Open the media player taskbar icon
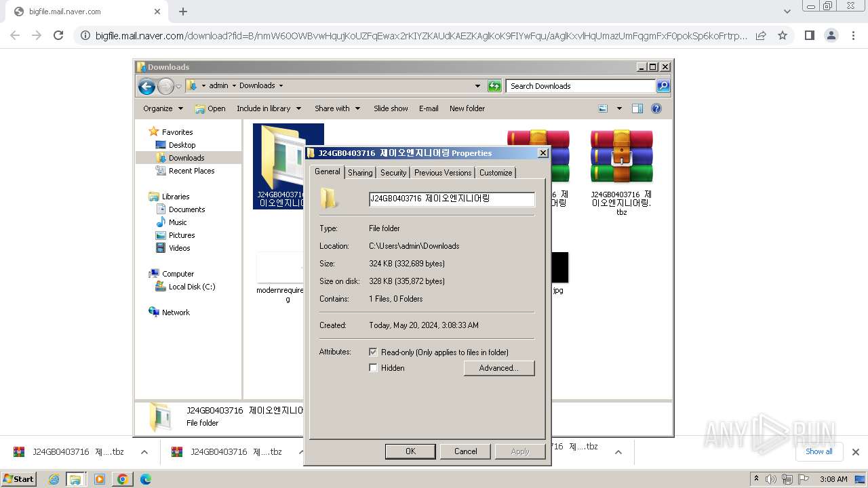868x488 pixels. tap(100, 479)
